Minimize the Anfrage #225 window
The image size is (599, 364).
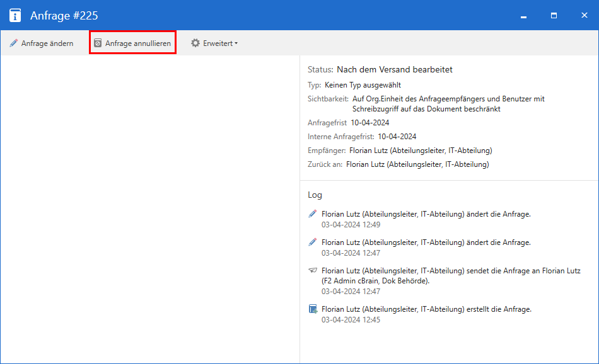pos(523,15)
